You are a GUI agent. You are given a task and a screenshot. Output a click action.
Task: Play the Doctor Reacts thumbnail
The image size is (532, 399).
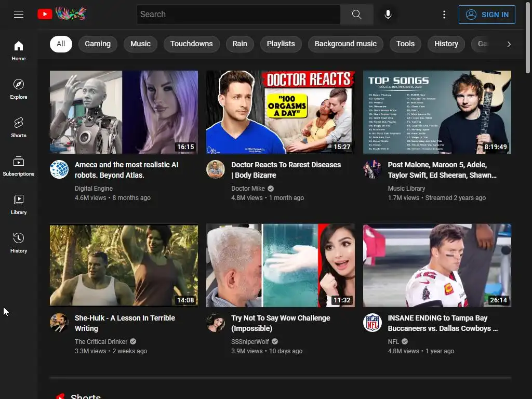pyautogui.click(x=280, y=112)
